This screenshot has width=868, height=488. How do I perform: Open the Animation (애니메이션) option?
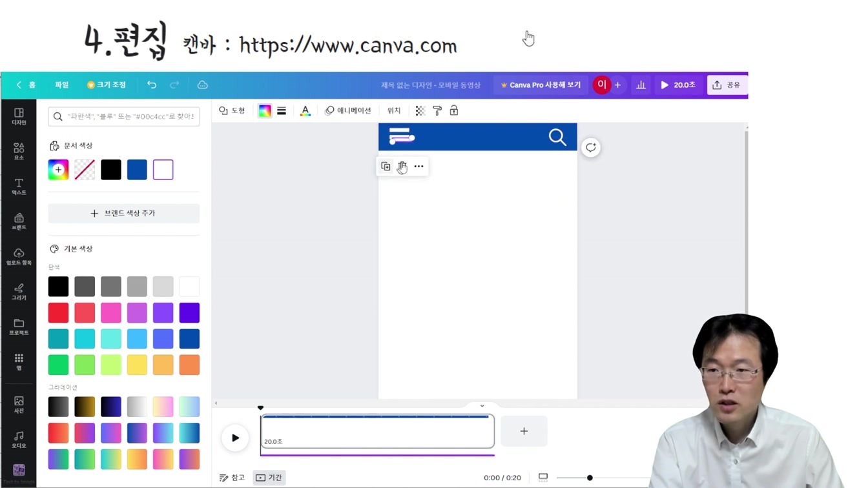pyautogui.click(x=348, y=111)
